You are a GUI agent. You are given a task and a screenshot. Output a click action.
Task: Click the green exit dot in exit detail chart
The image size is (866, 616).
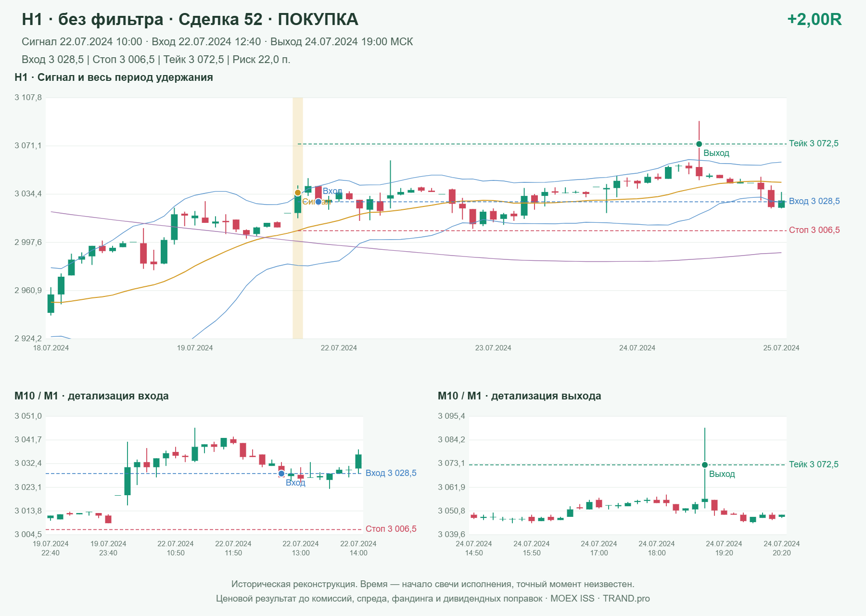(705, 465)
